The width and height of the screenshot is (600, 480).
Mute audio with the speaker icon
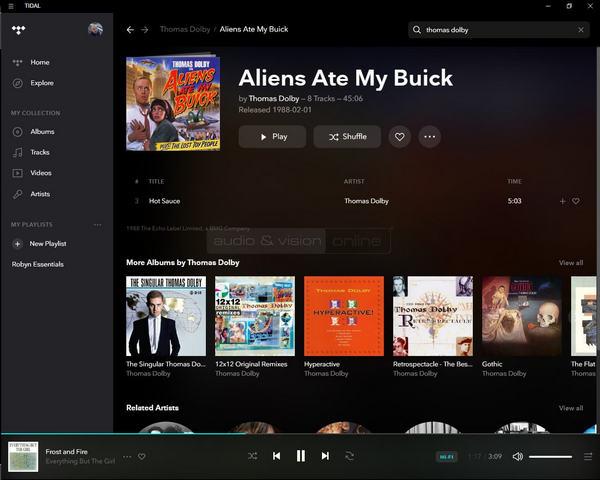517,456
